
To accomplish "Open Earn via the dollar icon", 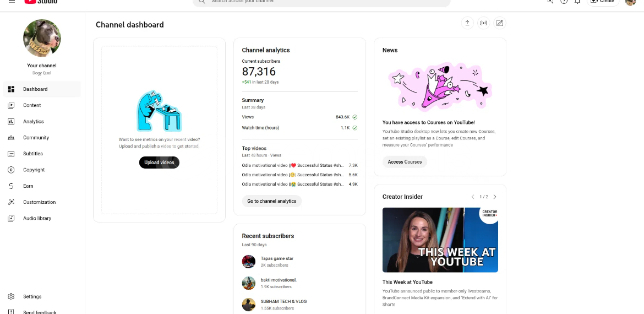I will click(x=11, y=186).
